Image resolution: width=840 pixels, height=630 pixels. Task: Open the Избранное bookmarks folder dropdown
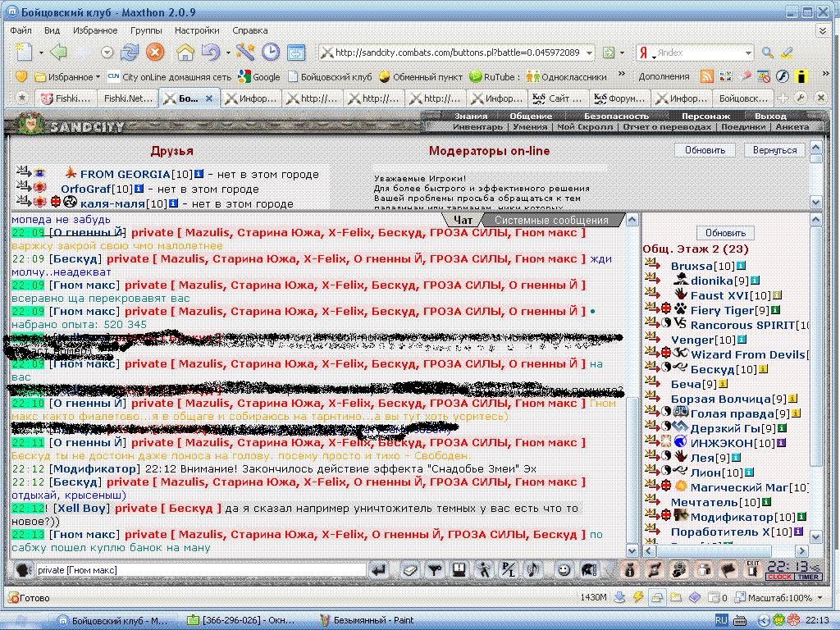66,76
